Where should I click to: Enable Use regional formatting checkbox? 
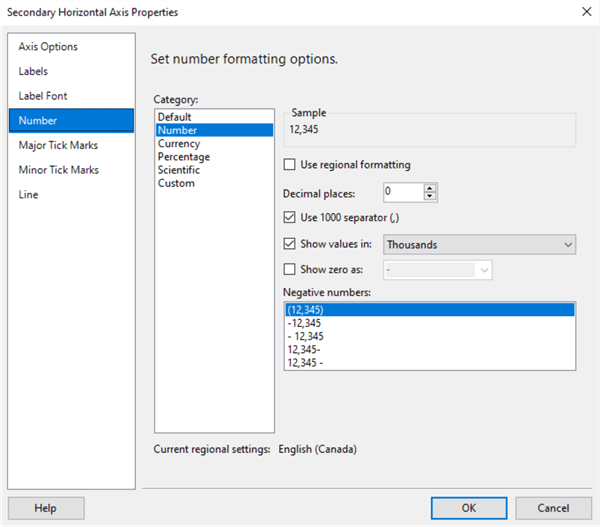tap(291, 165)
